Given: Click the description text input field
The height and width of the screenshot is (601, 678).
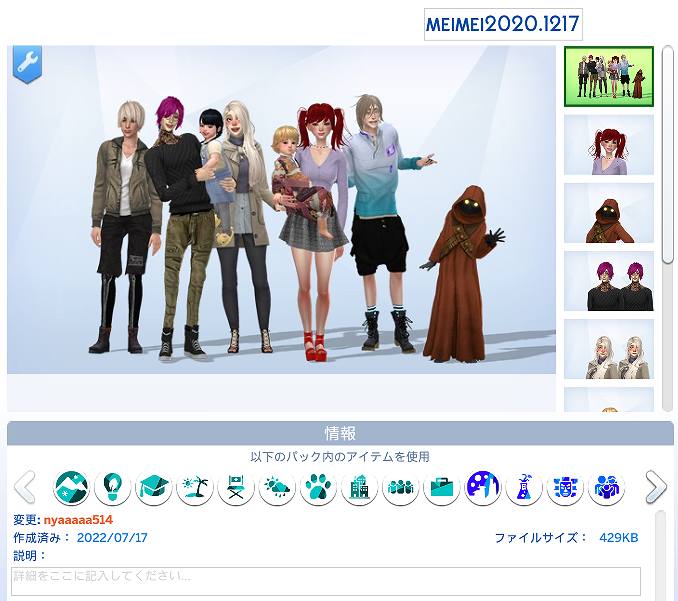Looking at the screenshot, I should [325, 581].
